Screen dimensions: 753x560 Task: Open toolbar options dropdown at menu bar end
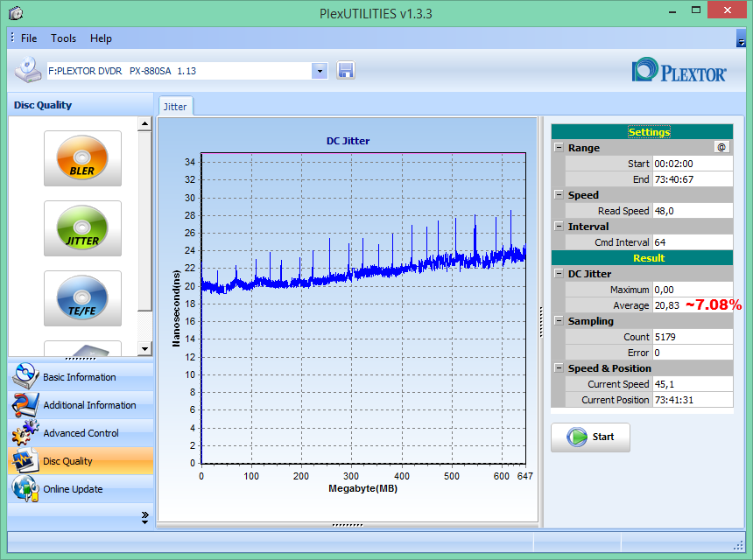click(741, 38)
